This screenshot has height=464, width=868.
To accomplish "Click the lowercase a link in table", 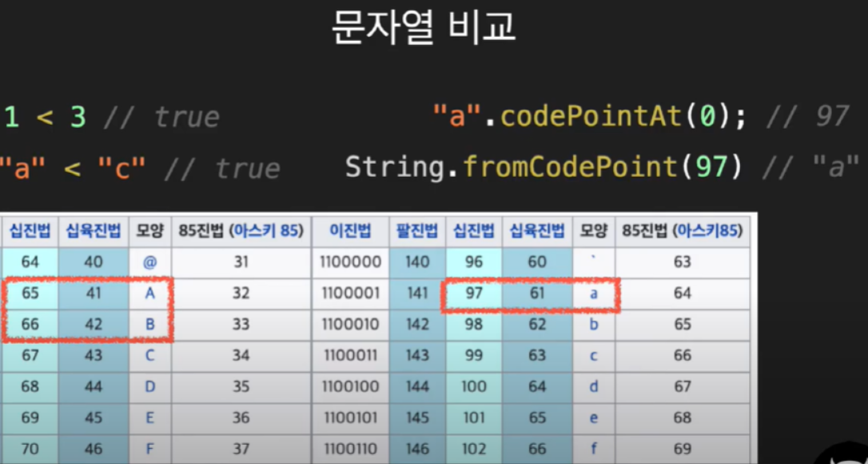I will coord(593,294).
